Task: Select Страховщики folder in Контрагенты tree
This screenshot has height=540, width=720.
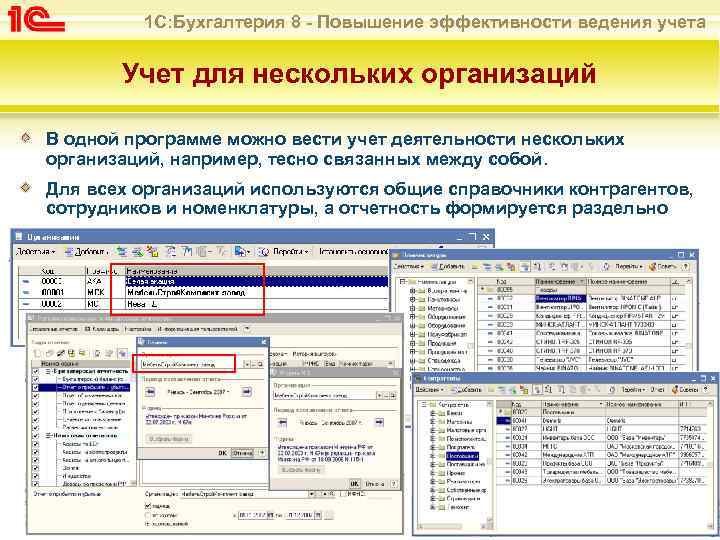Action: click(x=462, y=499)
